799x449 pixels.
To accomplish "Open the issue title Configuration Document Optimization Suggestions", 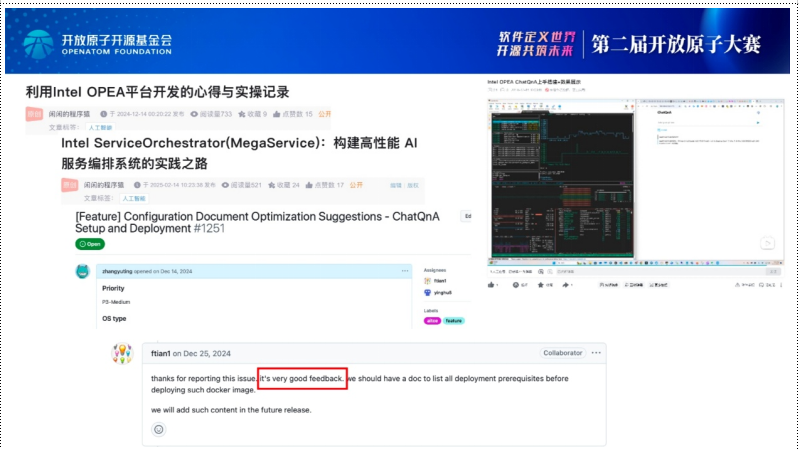I will tap(257, 222).
